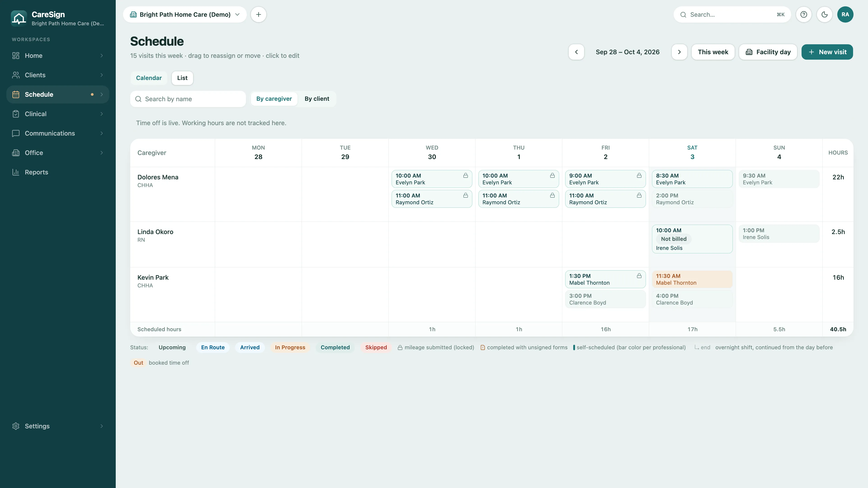
Task: Open the Sat 10:00 AM Irene Solis visit
Action: (x=692, y=239)
